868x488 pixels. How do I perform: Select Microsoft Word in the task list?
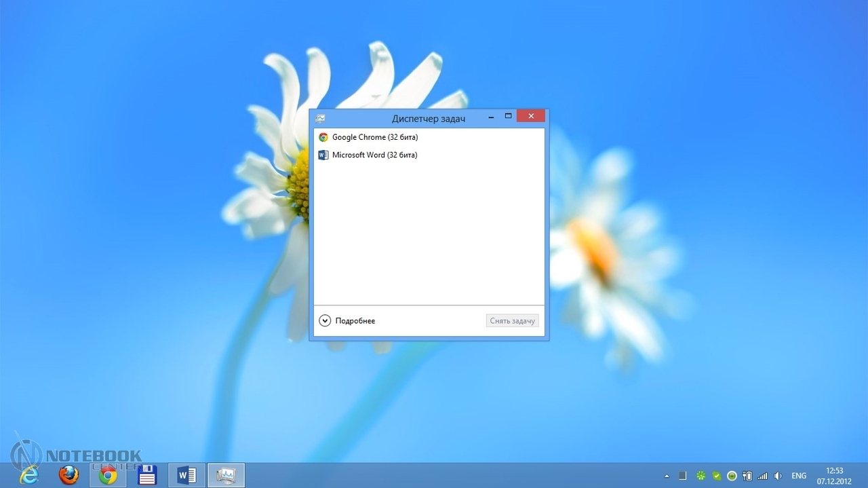(x=374, y=155)
